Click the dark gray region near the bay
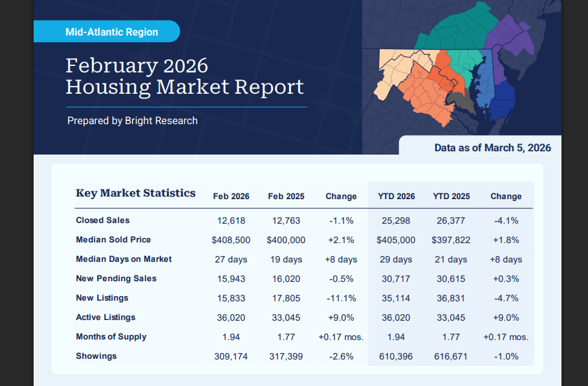Image resolution: width=588 pixels, height=386 pixels. tap(465, 103)
